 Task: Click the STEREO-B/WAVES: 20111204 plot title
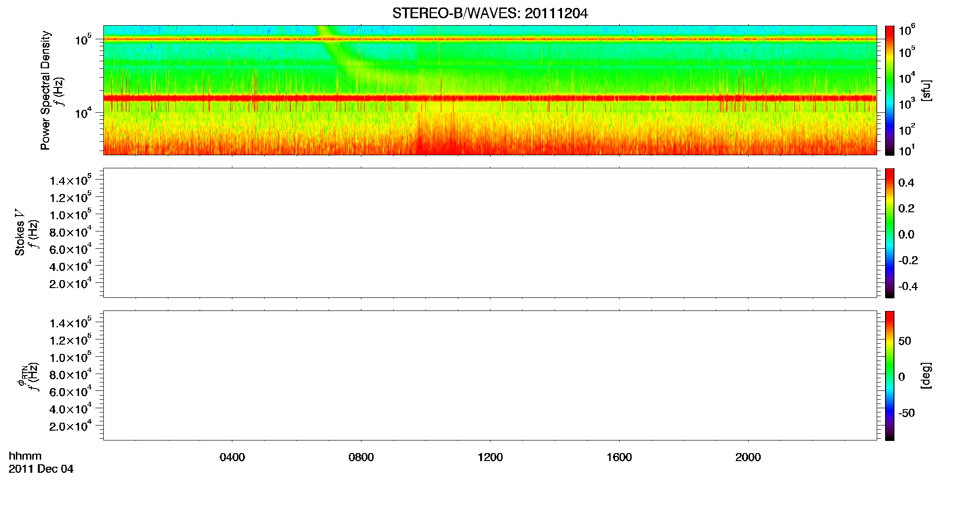pos(490,14)
